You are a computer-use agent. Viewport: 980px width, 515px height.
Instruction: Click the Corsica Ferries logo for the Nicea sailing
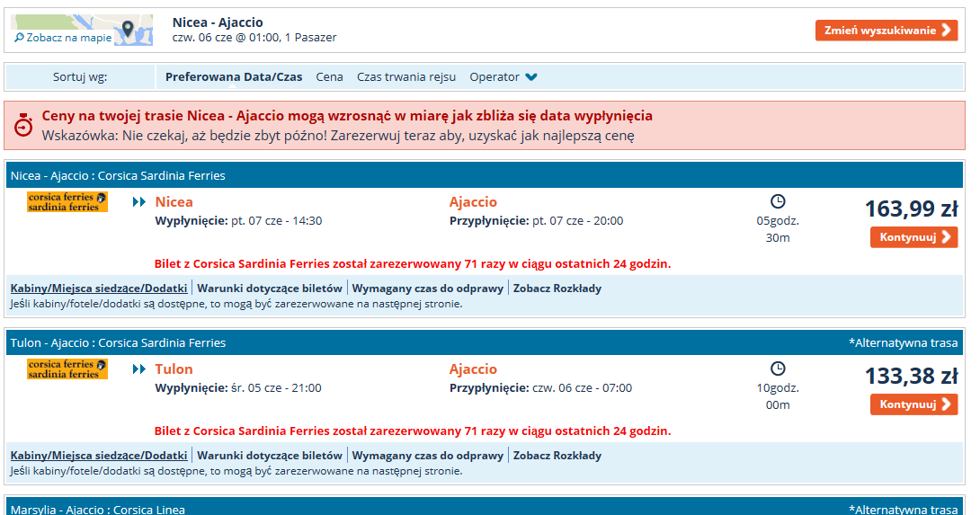[x=67, y=202]
